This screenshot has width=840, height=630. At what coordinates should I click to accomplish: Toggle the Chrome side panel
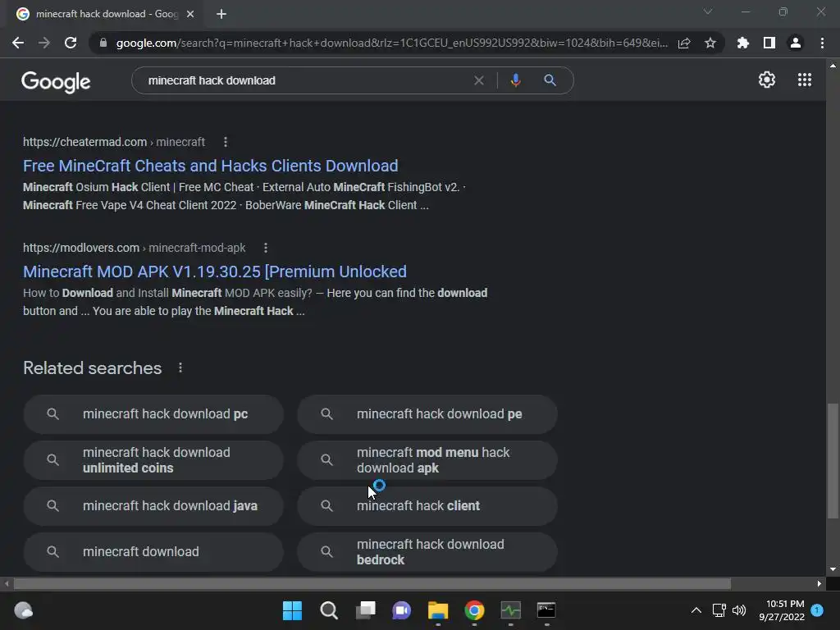(769, 43)
